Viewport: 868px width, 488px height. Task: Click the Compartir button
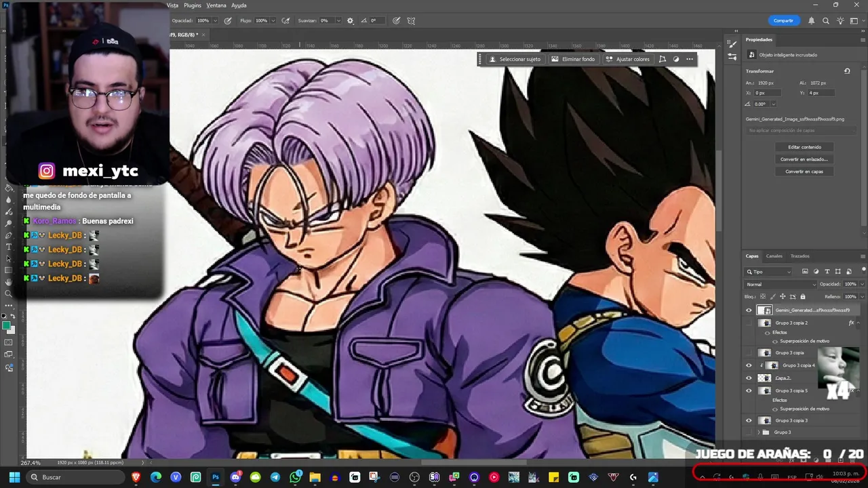click(x=783, y=20)
